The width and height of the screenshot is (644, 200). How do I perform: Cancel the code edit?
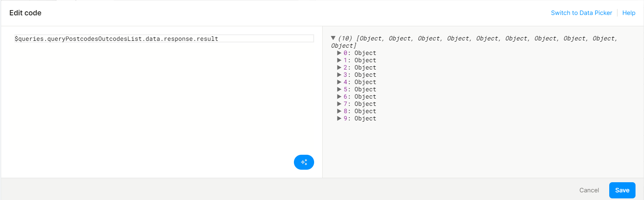point(589,190)
